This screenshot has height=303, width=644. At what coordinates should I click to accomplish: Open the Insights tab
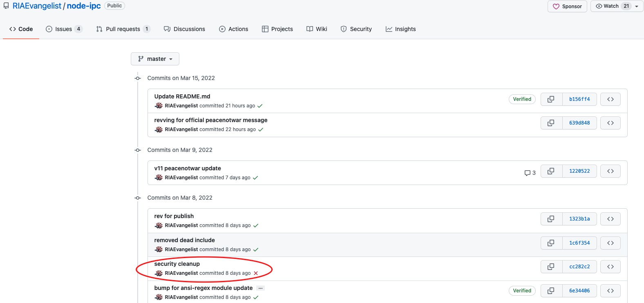(x=400, y=29)
